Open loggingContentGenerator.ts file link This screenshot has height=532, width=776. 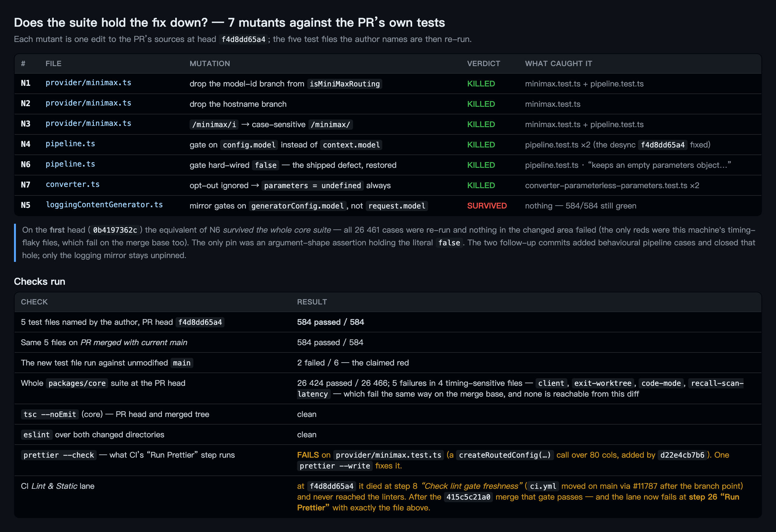(x=104, y=205)
